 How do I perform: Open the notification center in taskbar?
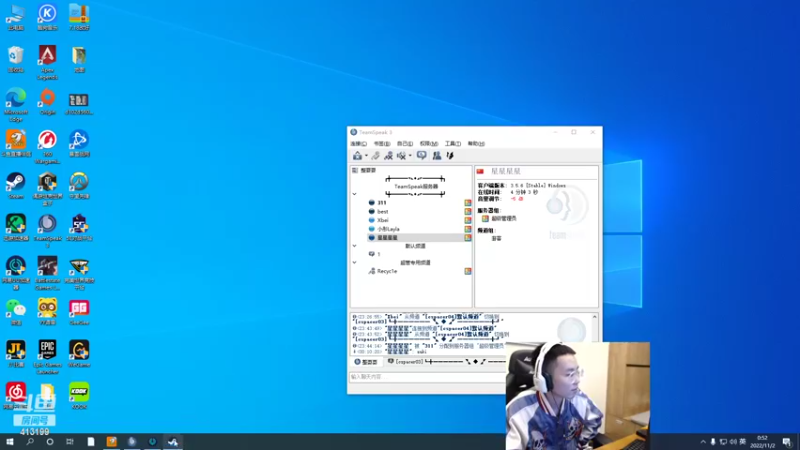click(x=787, y=442)
